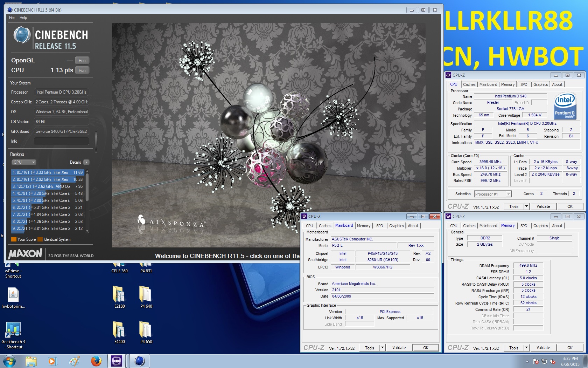Switch to CPU-Z via taskbar icon
588x368 pixels.
click(117, 361)
